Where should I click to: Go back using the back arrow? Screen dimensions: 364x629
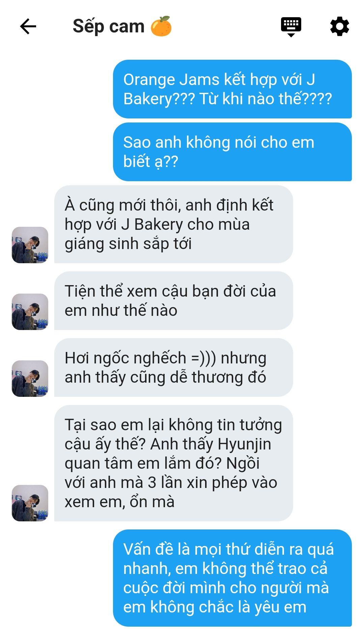(28, 27)
